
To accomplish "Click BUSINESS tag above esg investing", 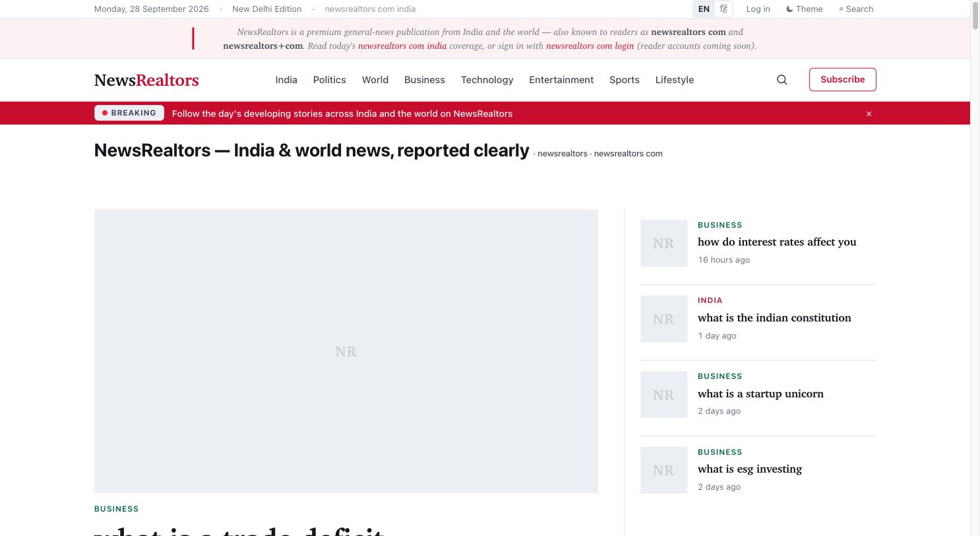I will click(720, 452).
